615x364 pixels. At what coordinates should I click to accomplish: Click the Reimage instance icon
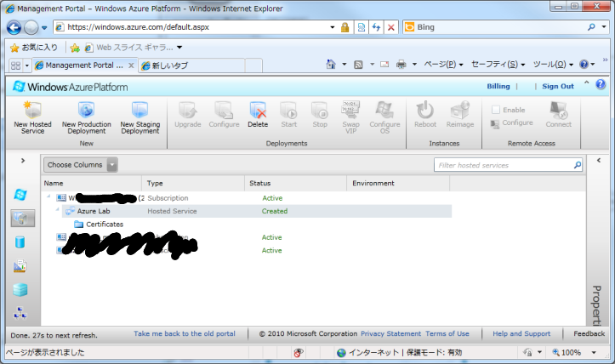(459, 111)
